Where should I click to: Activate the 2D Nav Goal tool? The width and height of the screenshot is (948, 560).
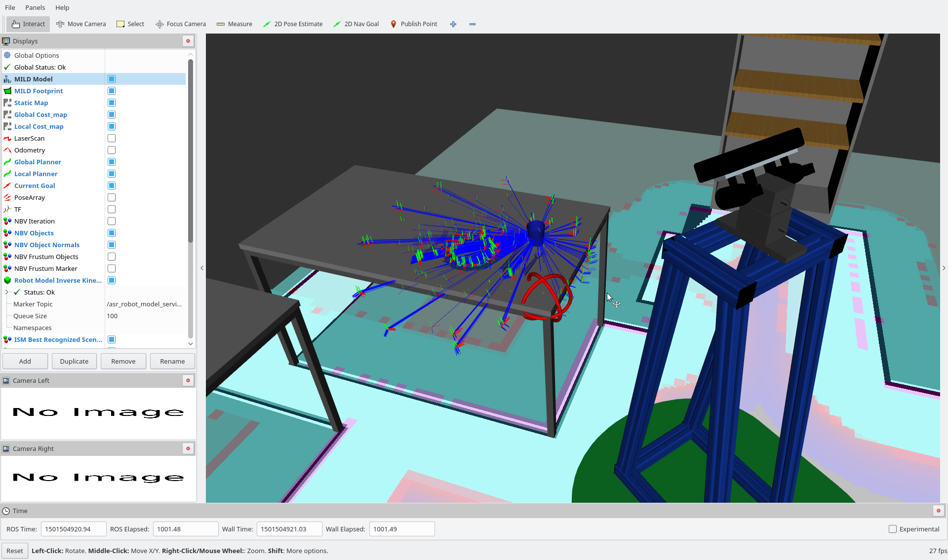tap(356, 24)
